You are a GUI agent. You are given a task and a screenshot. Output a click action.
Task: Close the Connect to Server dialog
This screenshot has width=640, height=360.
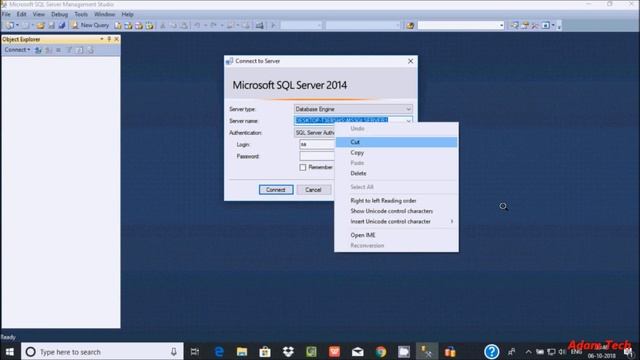click(411, 61)
